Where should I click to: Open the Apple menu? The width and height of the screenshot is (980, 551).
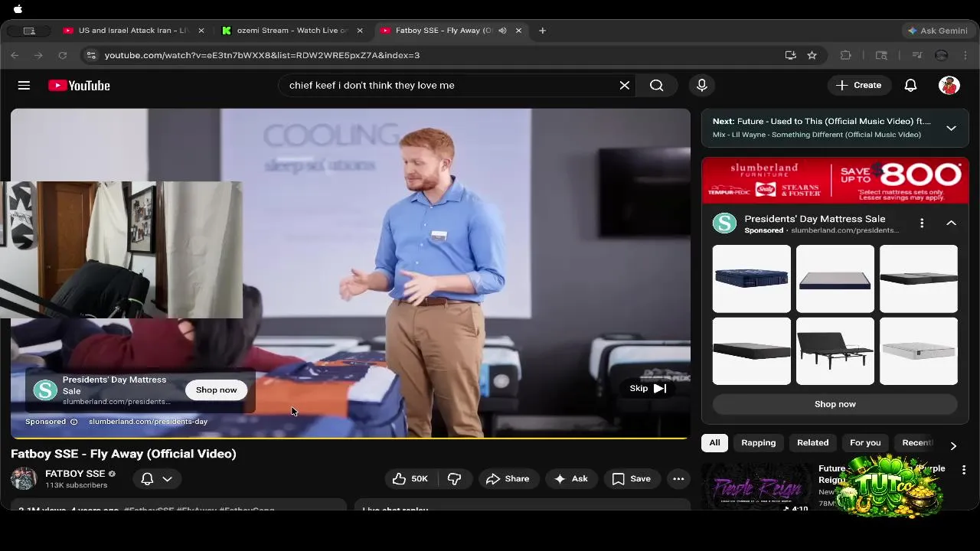18,9
